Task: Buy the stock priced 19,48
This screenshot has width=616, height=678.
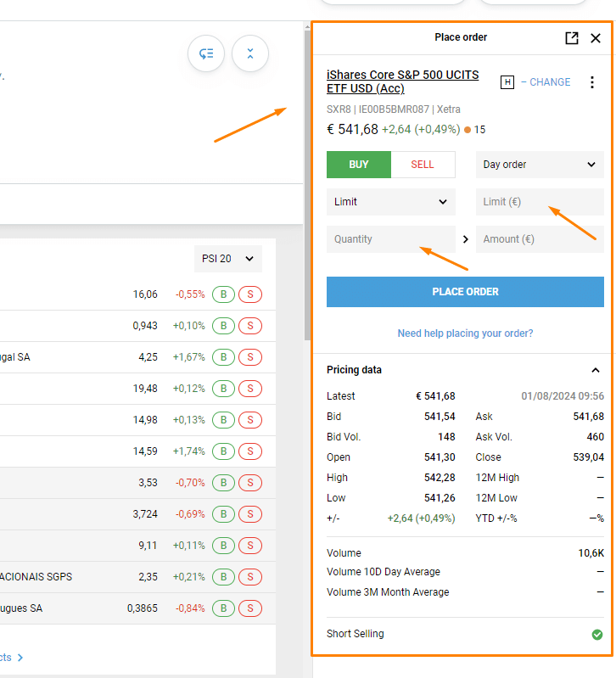Action: click(223, 389)
